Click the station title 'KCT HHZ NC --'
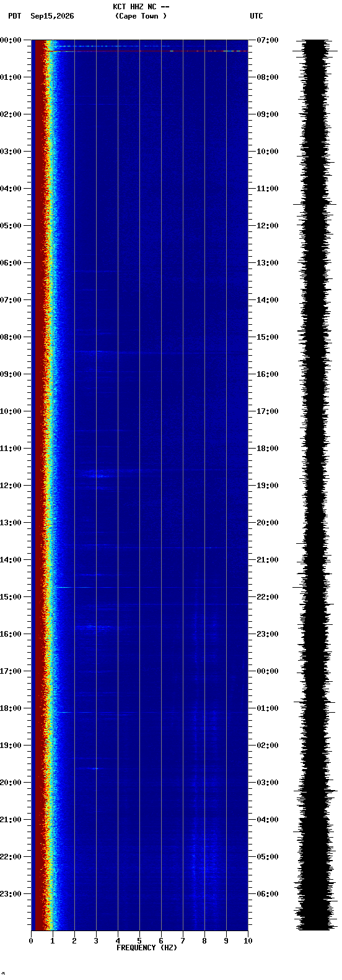The height and width of the screenshot is (980, 342). 141,7
